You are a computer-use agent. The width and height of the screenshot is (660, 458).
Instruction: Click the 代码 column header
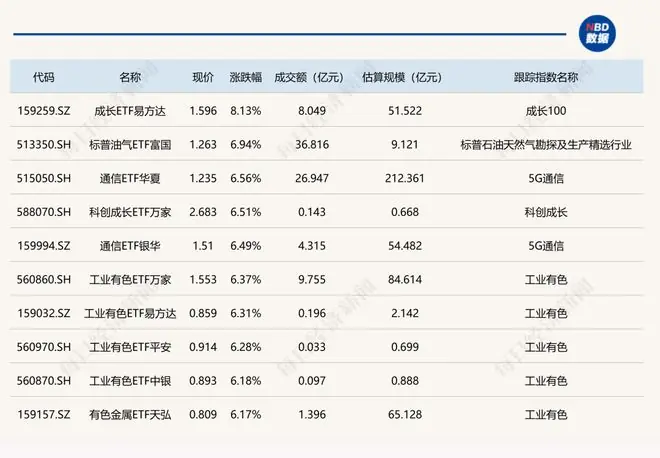click(x=44, y=77)
